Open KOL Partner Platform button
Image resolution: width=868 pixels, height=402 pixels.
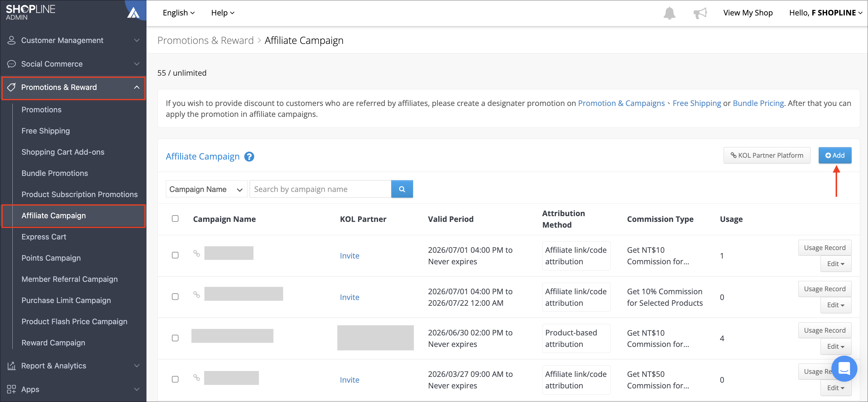click(x=767, y=155)
